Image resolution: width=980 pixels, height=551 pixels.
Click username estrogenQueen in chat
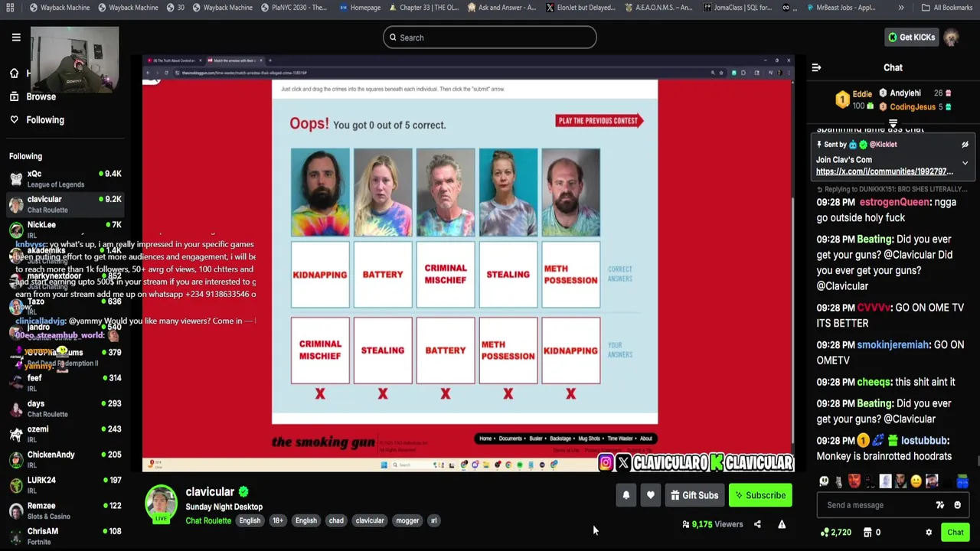click(894, 202)
